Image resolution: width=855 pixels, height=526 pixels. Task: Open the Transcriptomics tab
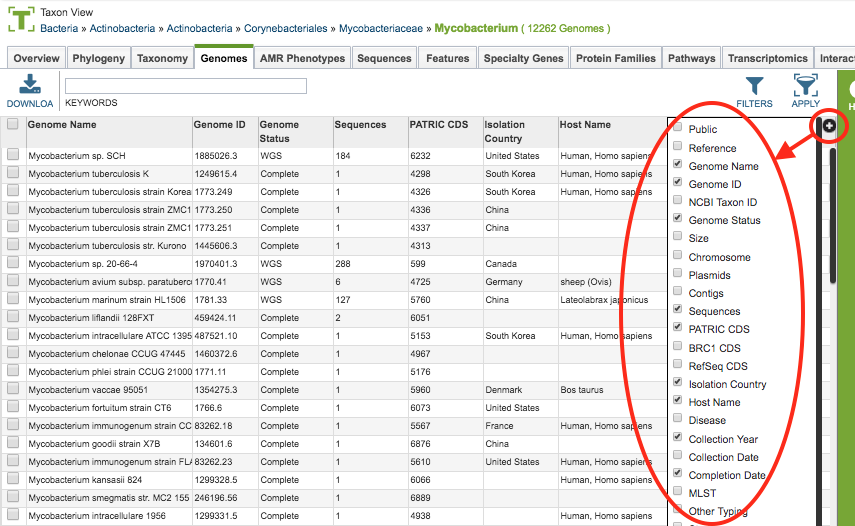(x=768, y=58)
